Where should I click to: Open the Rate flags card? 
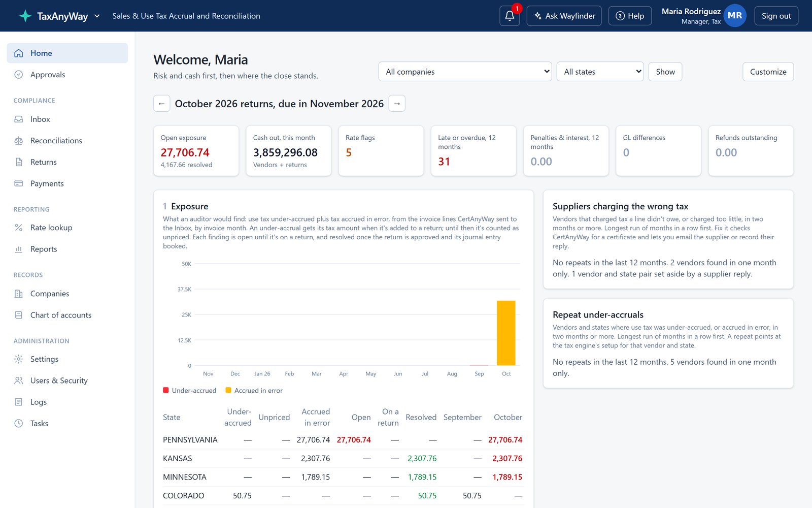[x=381, y=151]
